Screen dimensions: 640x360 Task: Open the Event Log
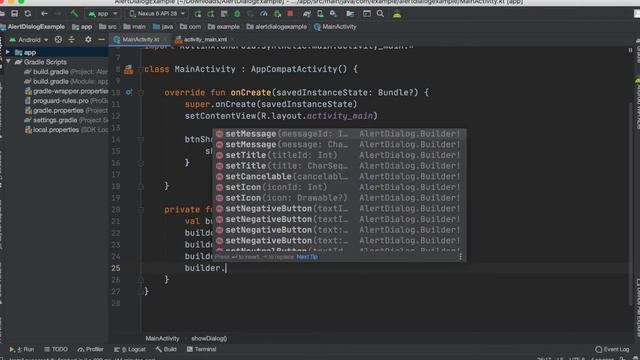tap(612, 349)
